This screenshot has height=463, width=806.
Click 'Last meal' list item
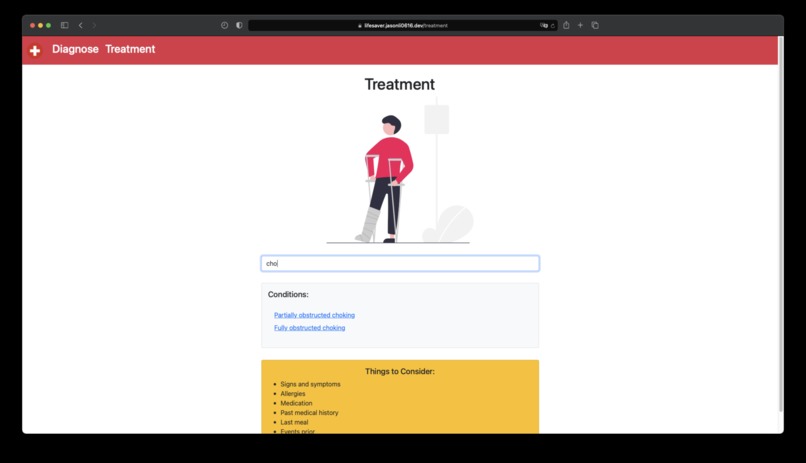pos(295,422)
